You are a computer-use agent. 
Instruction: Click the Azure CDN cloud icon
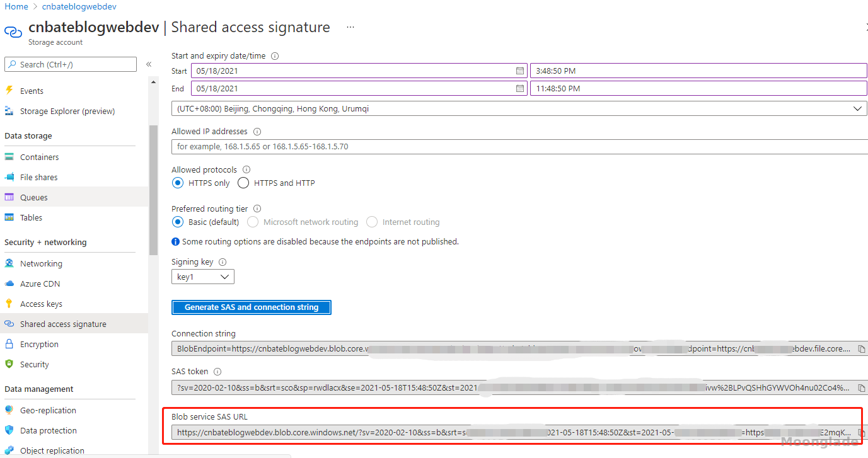pyautogui.click(x=9, y=283)
